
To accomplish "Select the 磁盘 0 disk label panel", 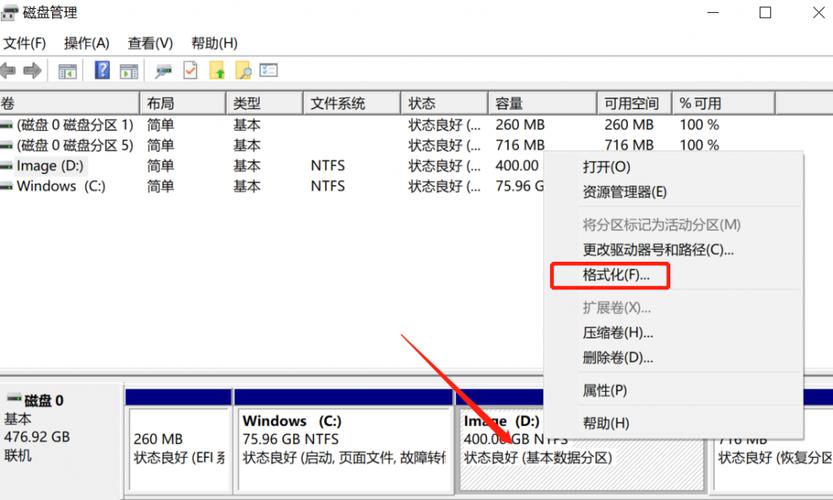I will (61, 439).
